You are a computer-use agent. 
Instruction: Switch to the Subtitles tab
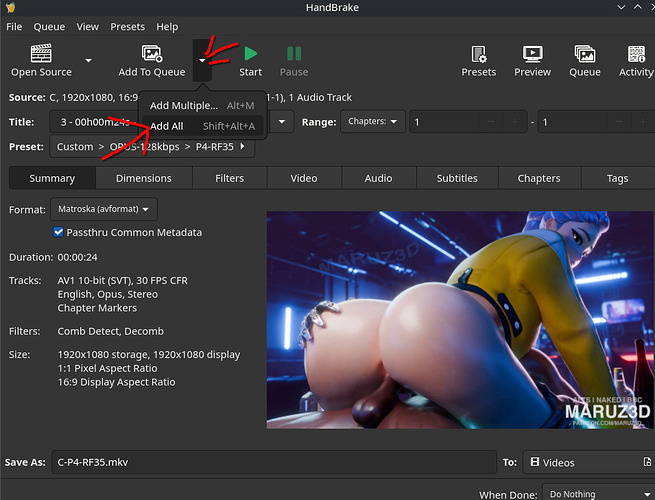tap(457, 178)
